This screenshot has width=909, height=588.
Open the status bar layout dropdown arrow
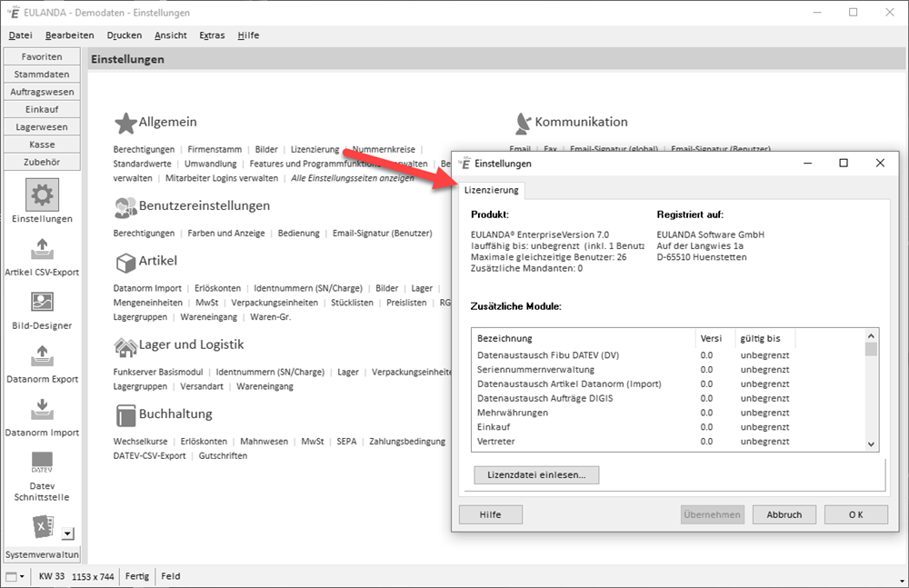coord(22,576)
